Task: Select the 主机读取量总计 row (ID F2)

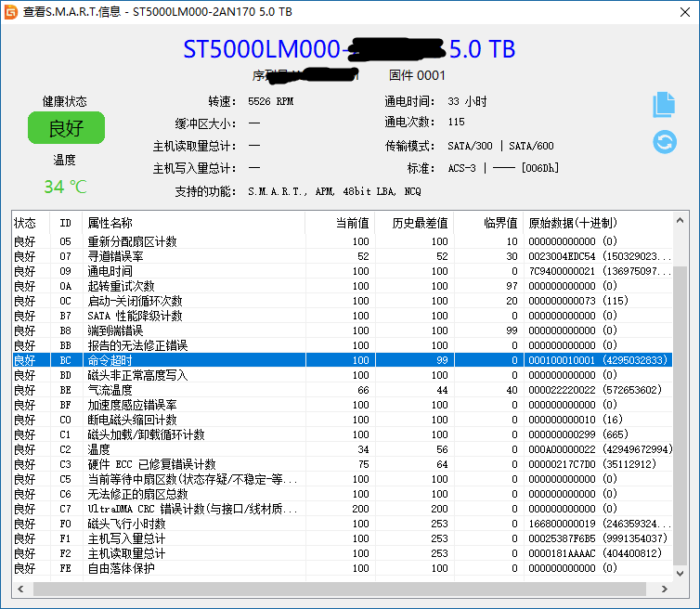Action: [x=343, y=553]
